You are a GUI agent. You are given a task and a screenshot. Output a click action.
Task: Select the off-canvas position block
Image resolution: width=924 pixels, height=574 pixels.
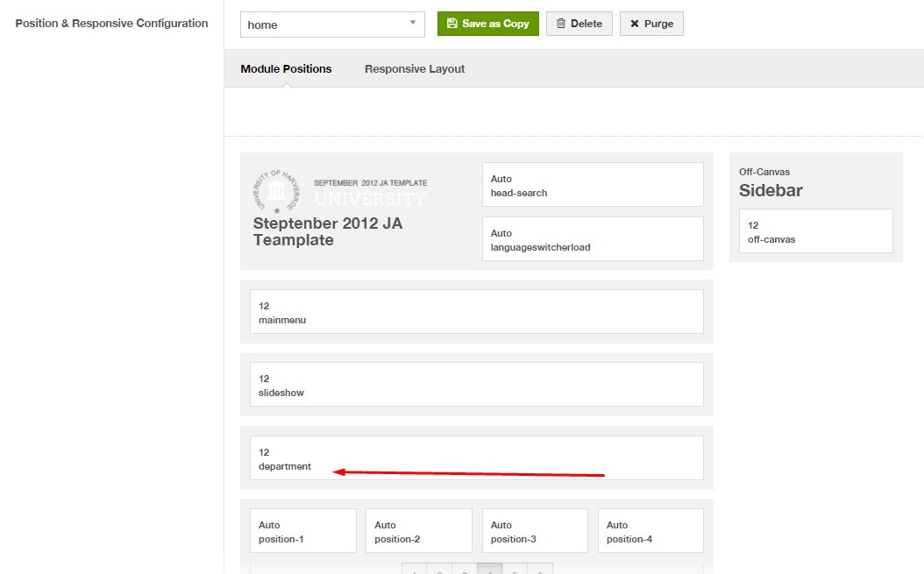[x=815, y=231]
